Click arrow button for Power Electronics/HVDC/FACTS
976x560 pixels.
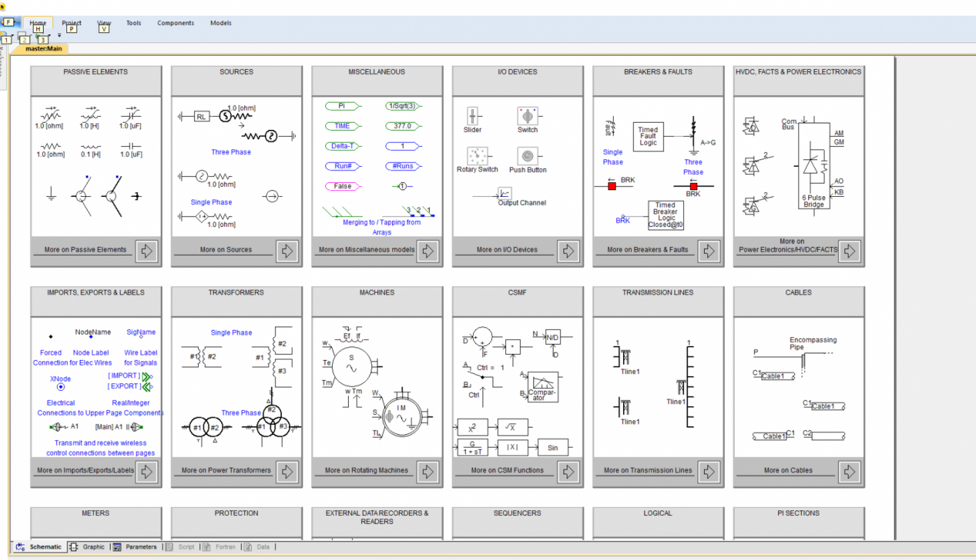850,251
